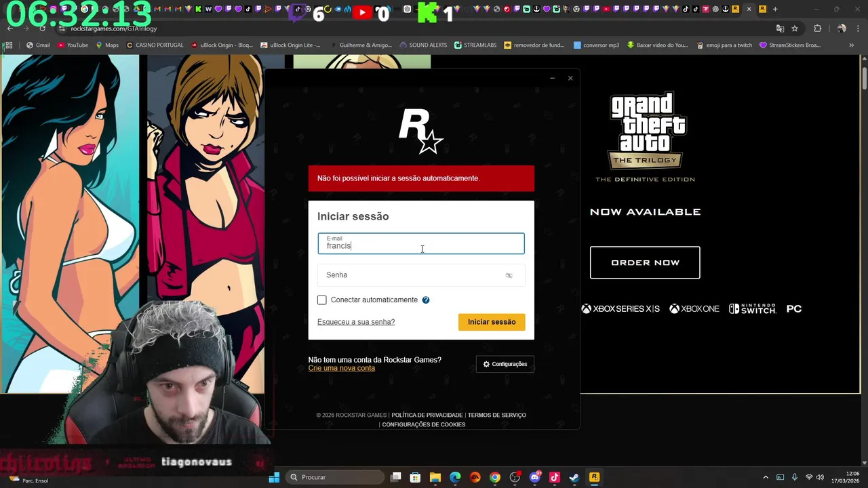Open OBS Studio from the taskbar
Screen dimensions: 868x488
tap(515, 477)
